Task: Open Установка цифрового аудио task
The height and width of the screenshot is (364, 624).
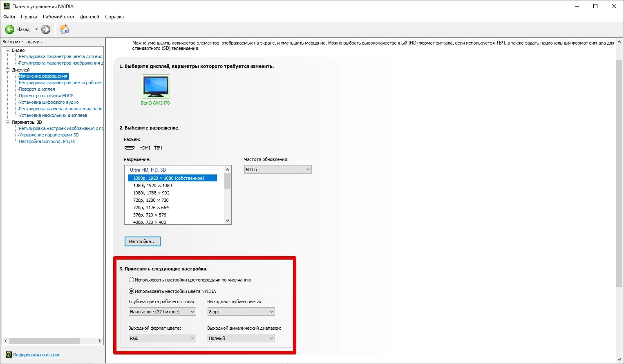Action: [49, 103]
